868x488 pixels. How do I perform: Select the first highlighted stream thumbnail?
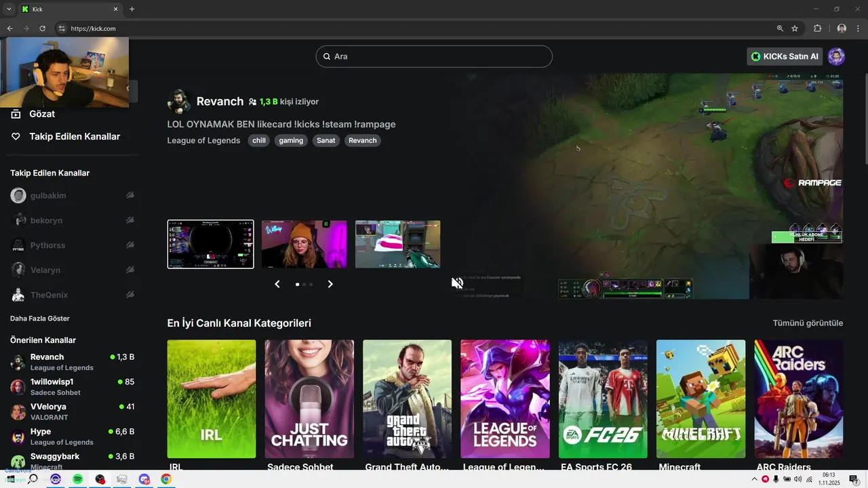(x=211, y=244)
